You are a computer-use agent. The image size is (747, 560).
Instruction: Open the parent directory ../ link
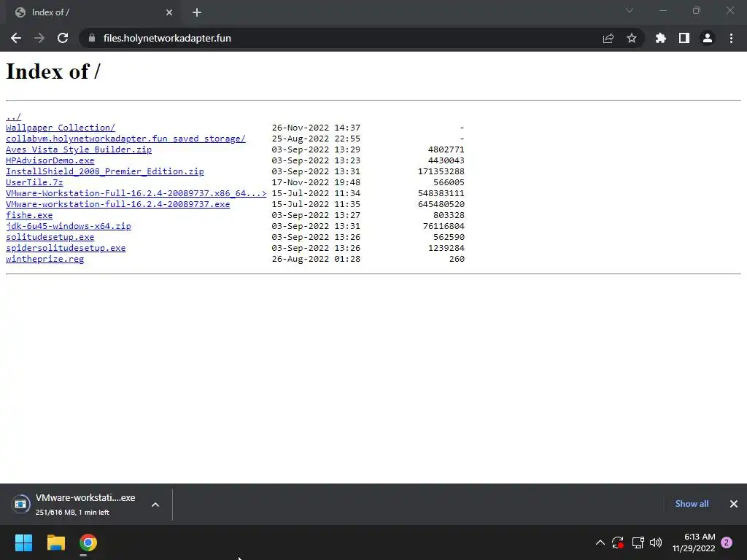13,117
